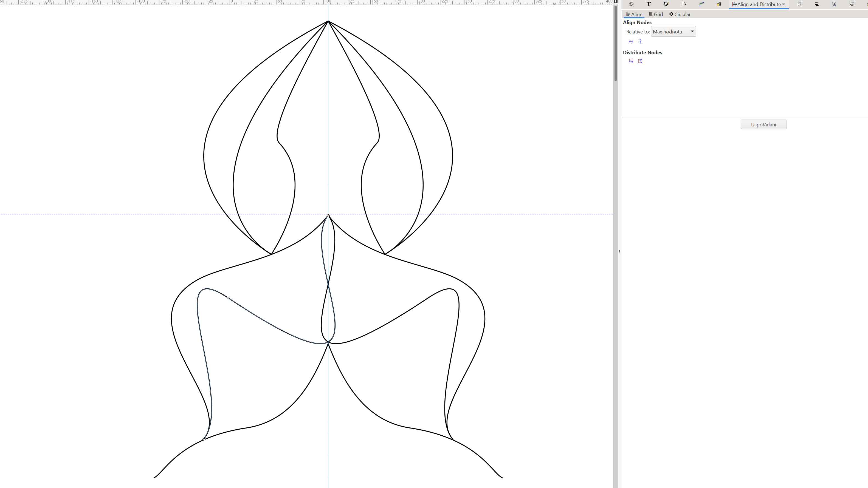
Task: Open the Relative to Max hodnota dropdown
Action: click(673, 32)
